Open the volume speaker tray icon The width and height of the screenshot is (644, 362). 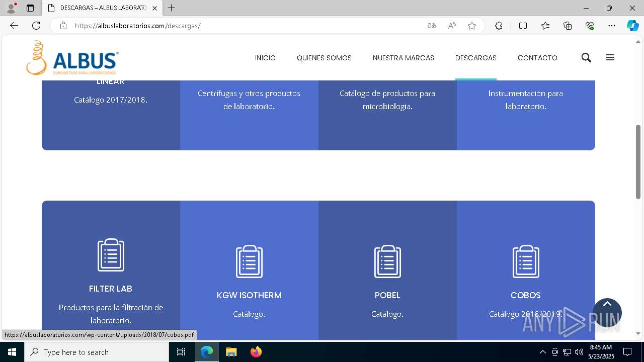pos(579,352)
